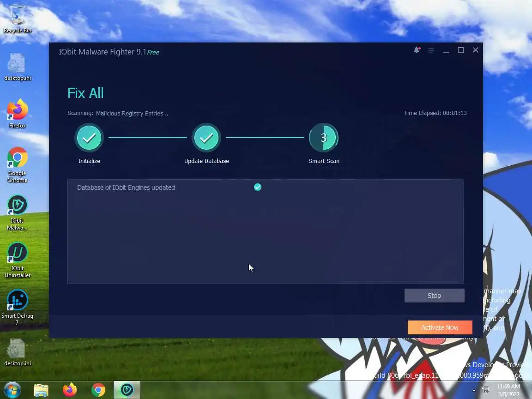Click the database updated checkmark icon
The height and width of the screenshot is (399, 532).
click(x=258, y=187)
